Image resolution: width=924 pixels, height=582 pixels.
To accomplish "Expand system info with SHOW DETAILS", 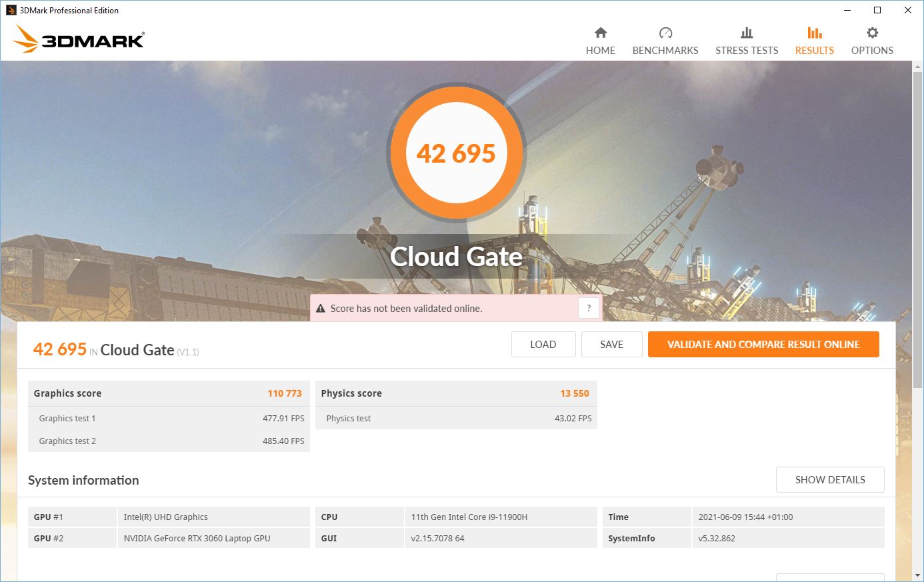I will pos(830,480).
